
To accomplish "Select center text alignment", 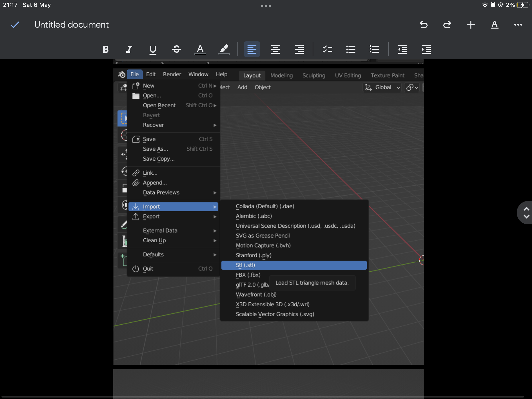I will coord(276,49).
